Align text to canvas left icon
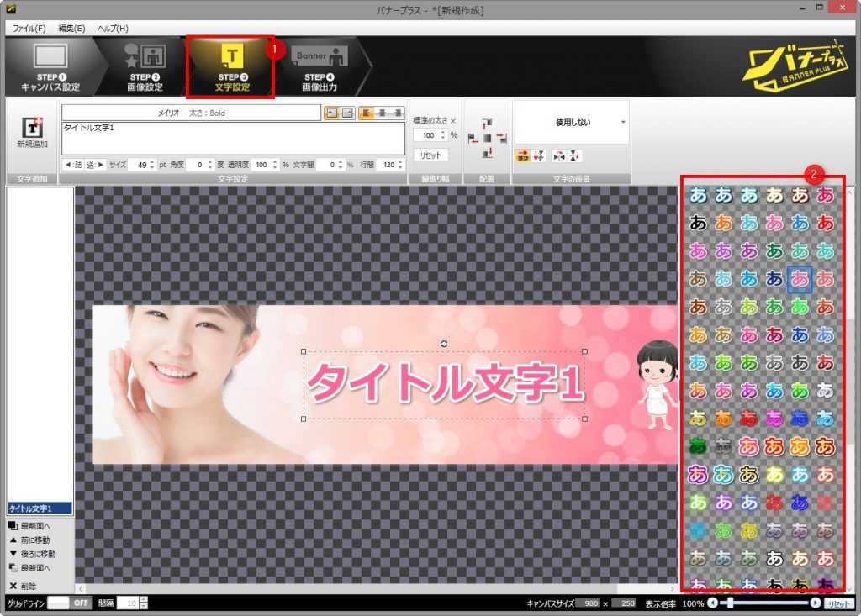Screen dimensions: 861x616 click(x=473, y=139)
